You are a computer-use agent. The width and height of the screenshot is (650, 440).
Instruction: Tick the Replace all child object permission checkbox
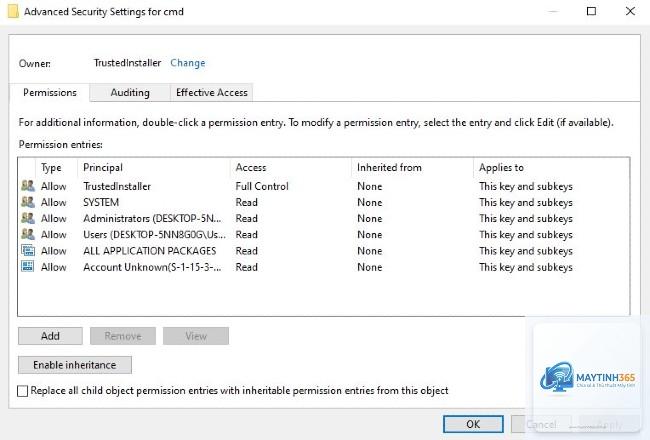(x=22, y=391)
